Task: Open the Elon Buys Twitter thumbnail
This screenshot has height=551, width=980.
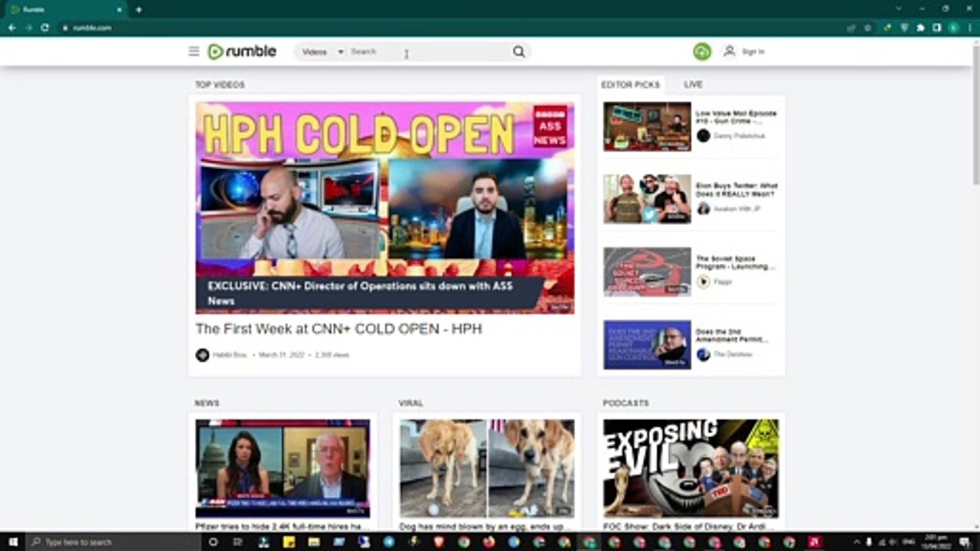Action: (x=647, y=199)
